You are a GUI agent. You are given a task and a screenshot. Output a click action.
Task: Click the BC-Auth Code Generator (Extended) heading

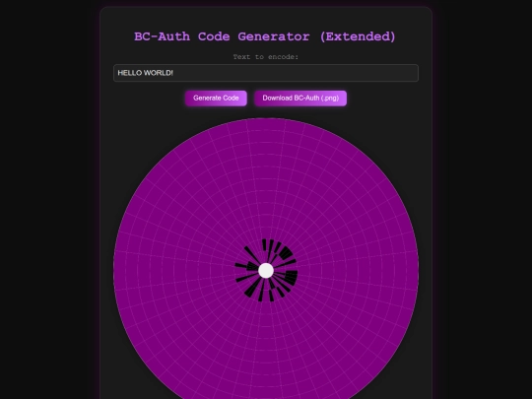(265, 36)
